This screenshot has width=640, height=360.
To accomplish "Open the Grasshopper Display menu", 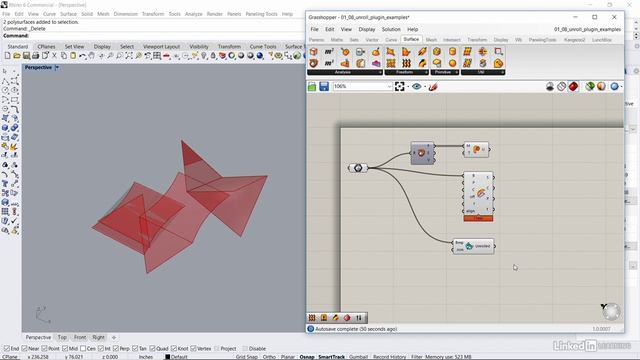I will (367, 29).
